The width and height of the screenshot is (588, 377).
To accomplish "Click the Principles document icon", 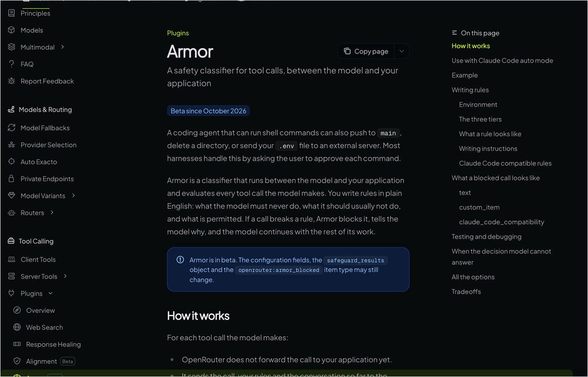I will pyautogui.click(x=12, y=13).
